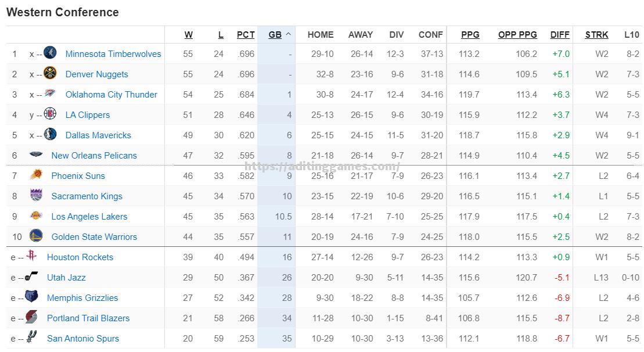Sort table by PCT header
644x352 pixels.
coord(246,35)
